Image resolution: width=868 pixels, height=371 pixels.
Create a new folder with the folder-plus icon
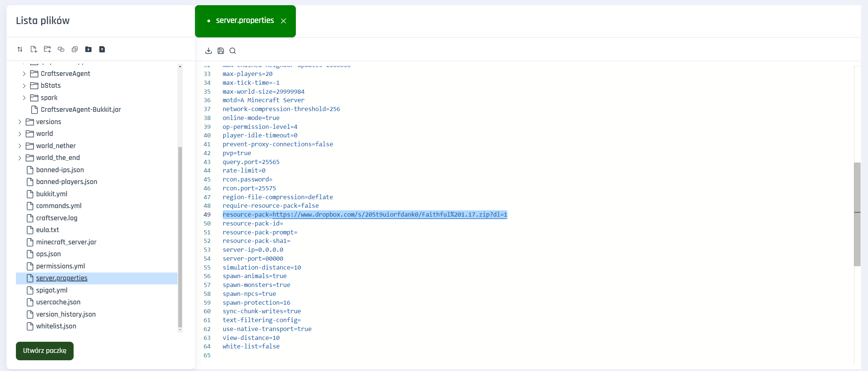47,49
